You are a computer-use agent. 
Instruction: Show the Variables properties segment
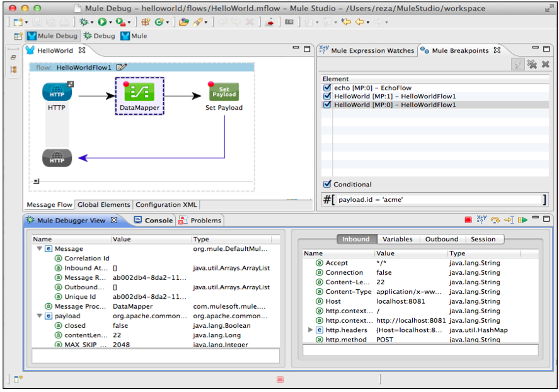[x=397, y=239]
